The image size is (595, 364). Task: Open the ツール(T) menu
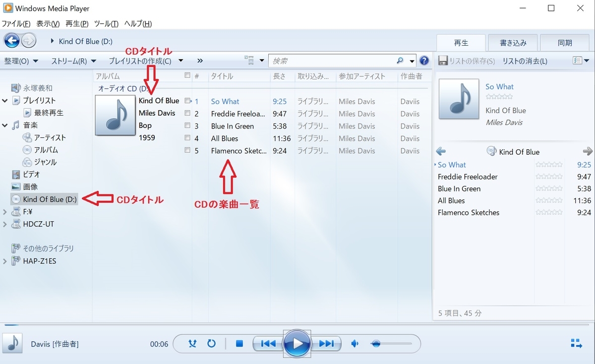pyautogui.click(x=106, y=24)
